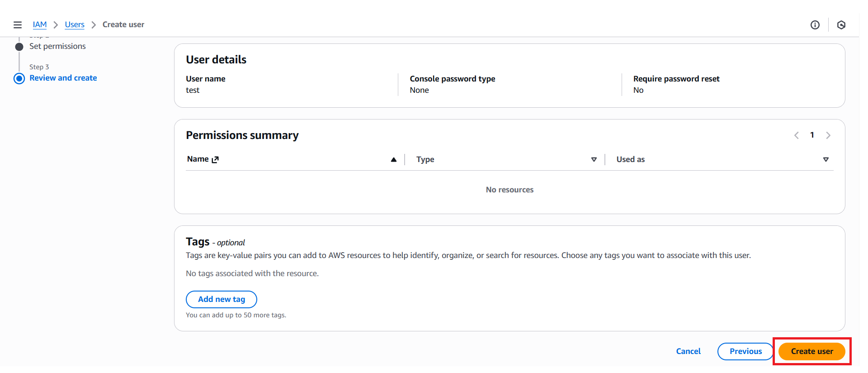Image resolution: width=868 pixels, height=373 pixels.
Task: Open the info panel icon
Action: point(815,25)
